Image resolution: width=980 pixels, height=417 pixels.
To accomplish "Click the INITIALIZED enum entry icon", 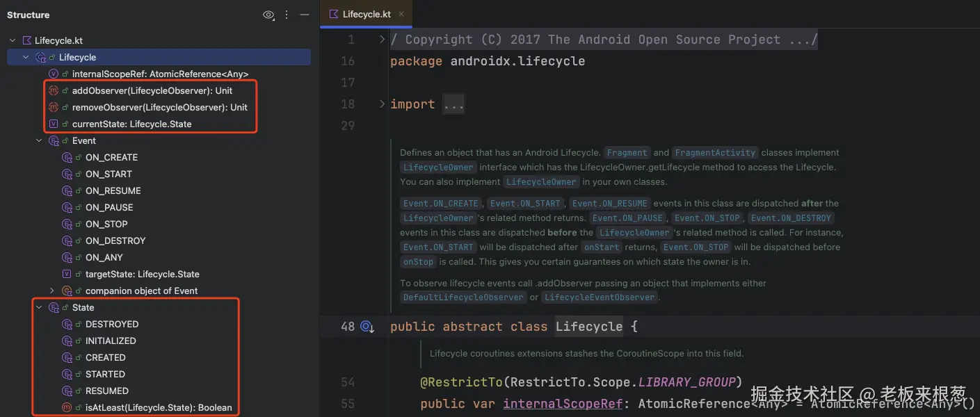I will coord(67,341).
